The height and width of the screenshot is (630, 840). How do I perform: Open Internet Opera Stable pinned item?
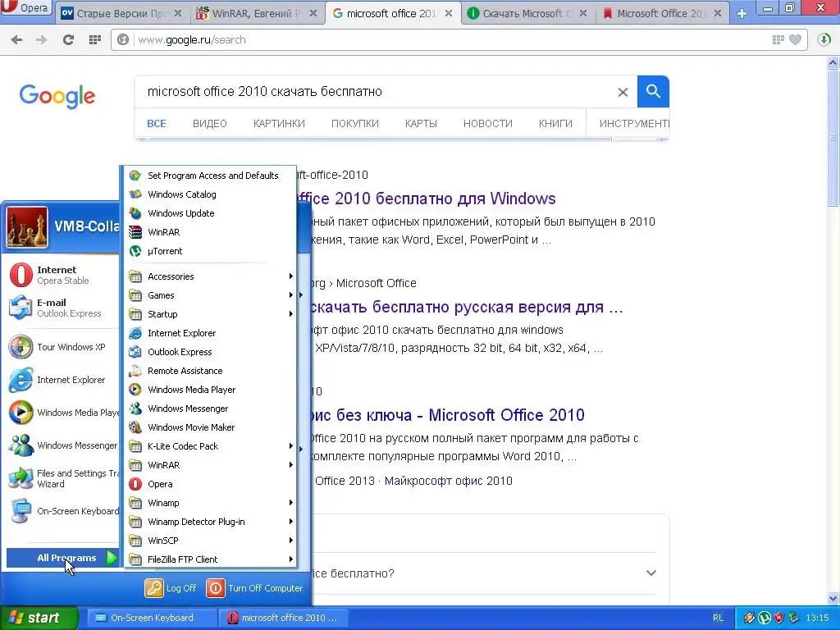[62, 275]
